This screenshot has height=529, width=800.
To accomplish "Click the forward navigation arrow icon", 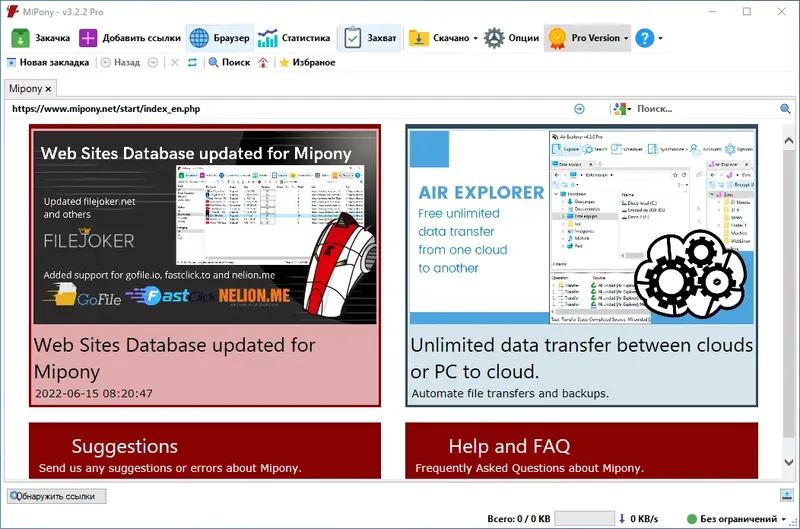I will [x=153, y=63].
